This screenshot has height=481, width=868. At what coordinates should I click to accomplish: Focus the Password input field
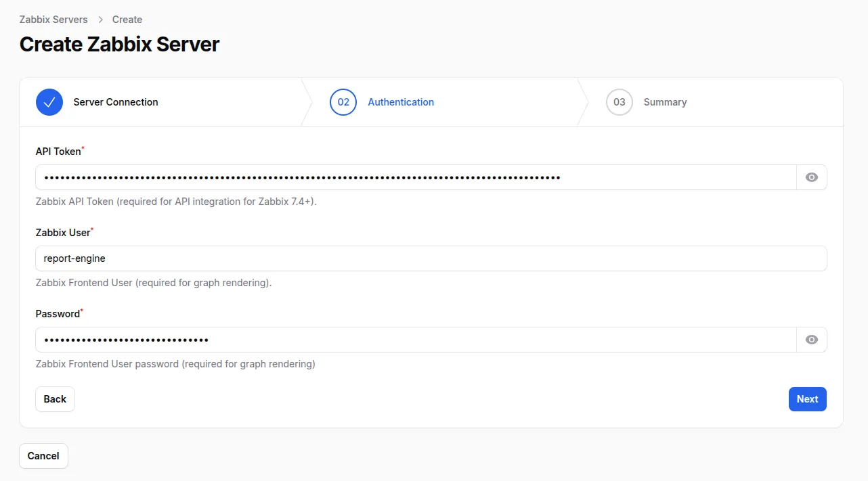click(416, 340)
